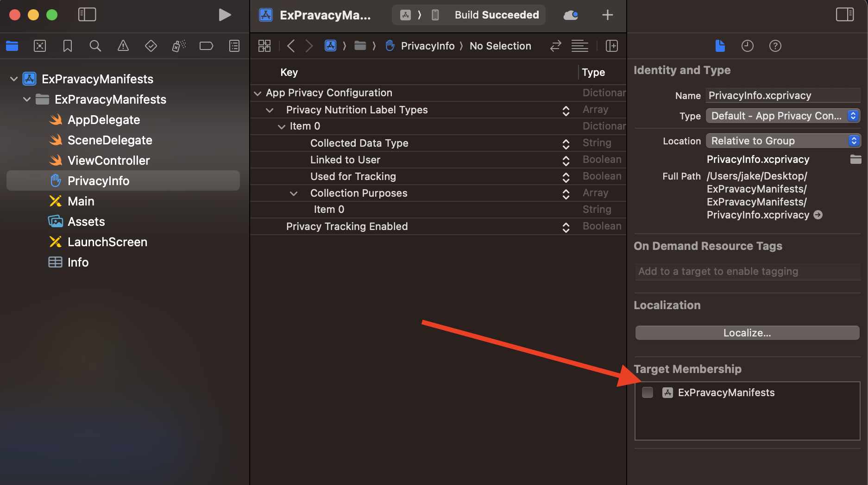Screen dimensions: 868x485
Task: Check ExPravacyManifests target membership checkbox
Action: click(648, 392)
